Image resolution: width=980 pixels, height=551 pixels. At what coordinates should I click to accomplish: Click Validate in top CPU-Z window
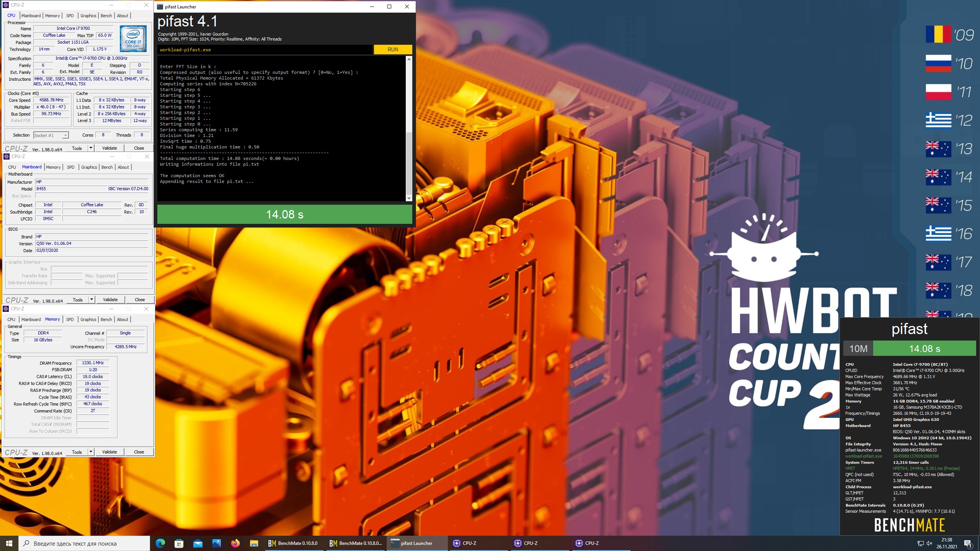click(x=109, y=148)
